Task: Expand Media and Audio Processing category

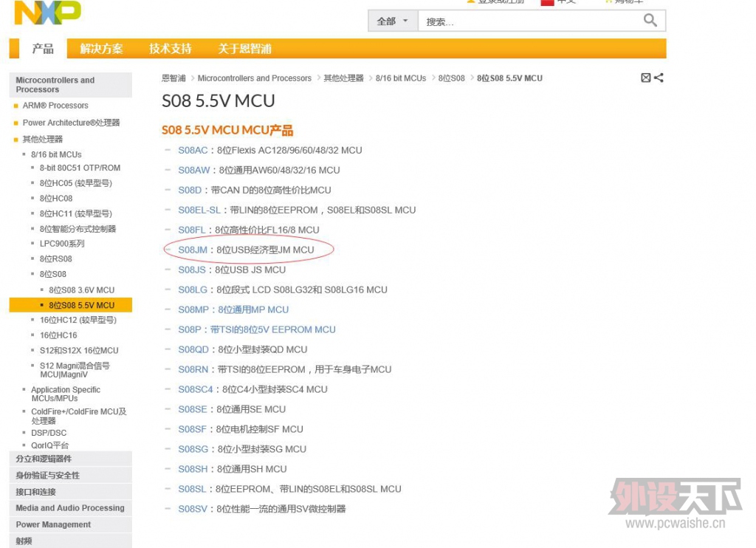Action: click(x=70, y=508)
